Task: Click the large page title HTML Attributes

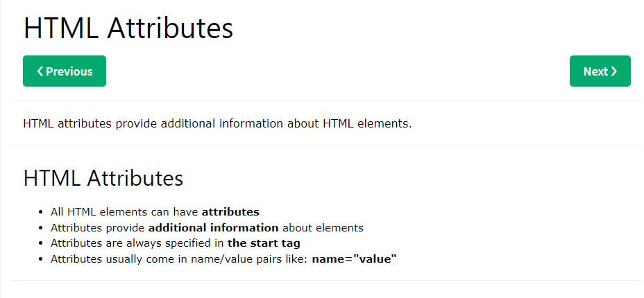Action: point(128,28)
